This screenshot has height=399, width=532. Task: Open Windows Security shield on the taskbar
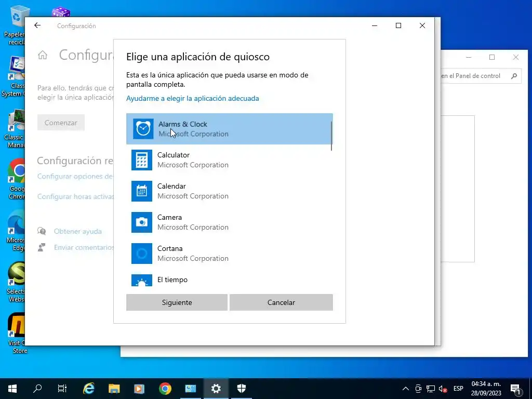(x=241, y=389)
